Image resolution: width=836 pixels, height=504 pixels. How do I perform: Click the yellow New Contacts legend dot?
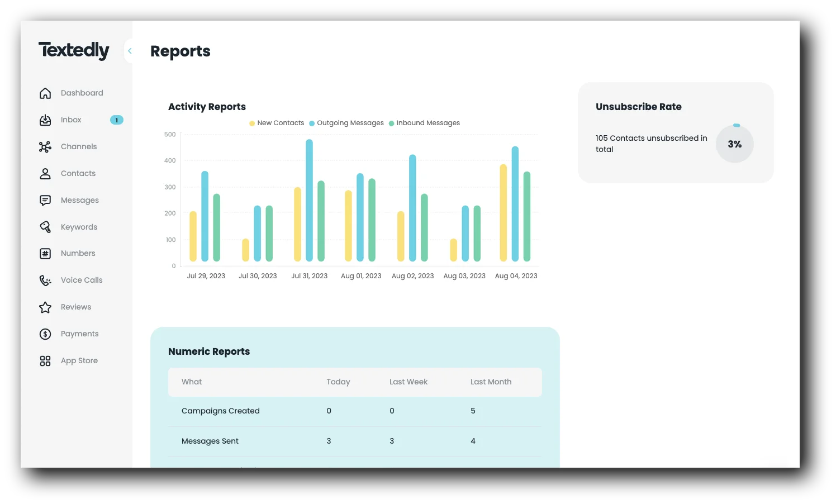coord(252,123)
